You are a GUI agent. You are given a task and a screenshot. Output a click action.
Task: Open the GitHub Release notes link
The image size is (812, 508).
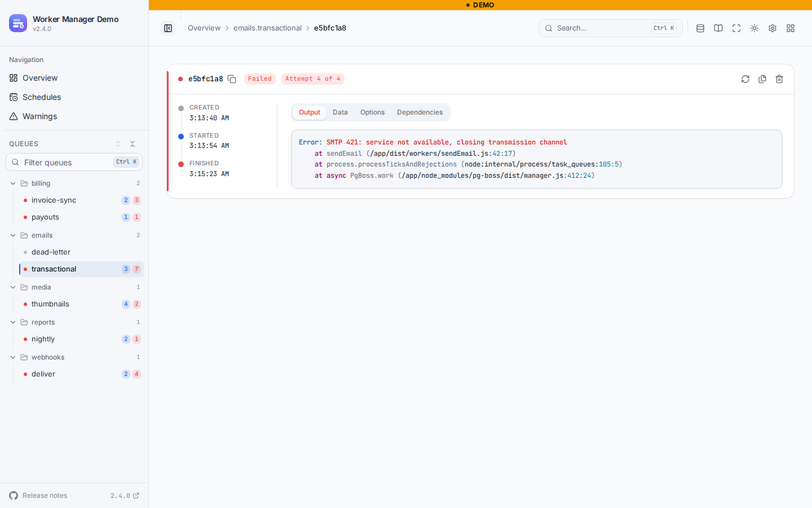[38, 496]
